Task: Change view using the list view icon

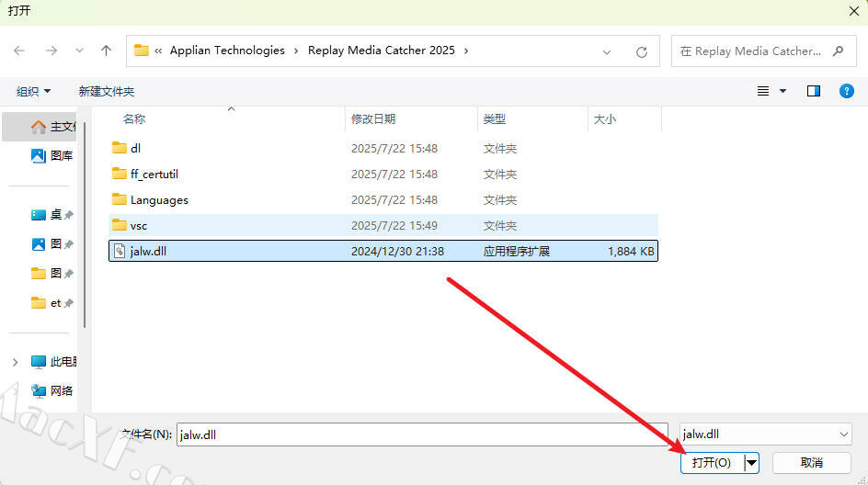Action: [763, 91]
